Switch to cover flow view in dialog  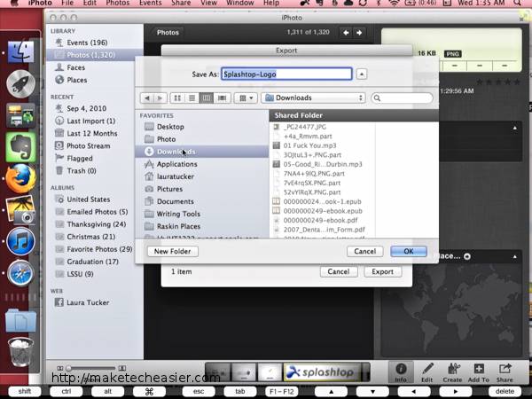222,98
